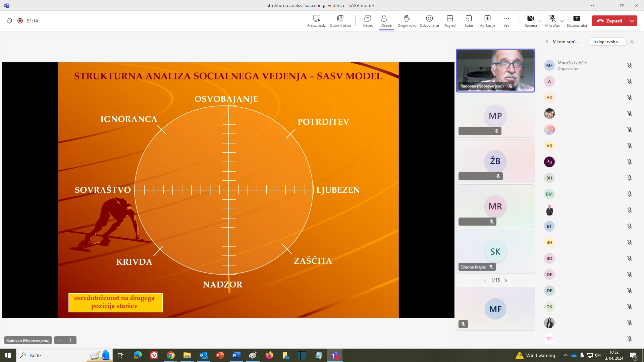The height and width of the screenshot is (362, 644).
Task: Open Outlook from taskbar
Action: pos(203,355)
